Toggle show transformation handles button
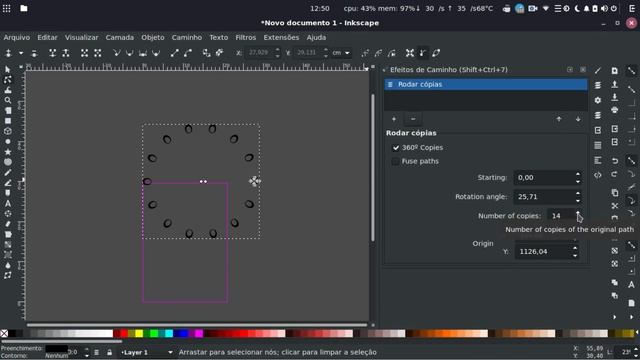This screenshot has height=360, width=640. point(410,53)
